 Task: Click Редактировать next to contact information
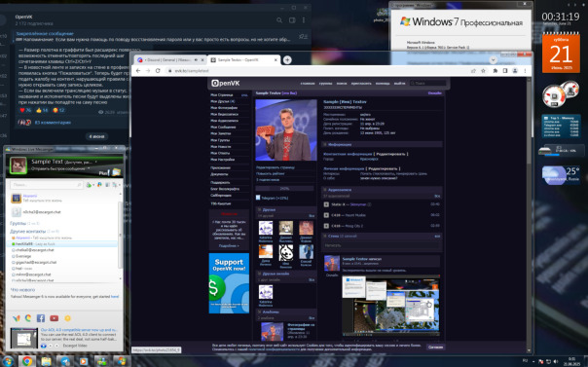tap(390, 154)
